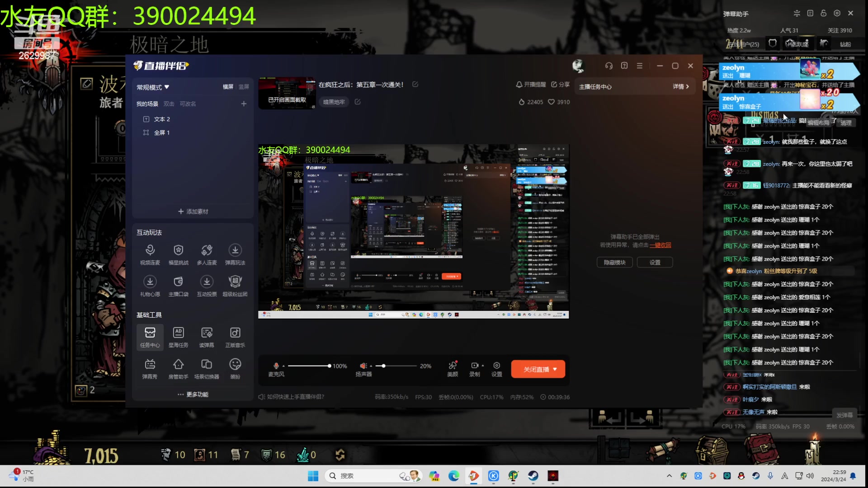Mute the 麦克风 microphone
The height and width of the screenshot is (488, 868).
(x=276, y=366)
